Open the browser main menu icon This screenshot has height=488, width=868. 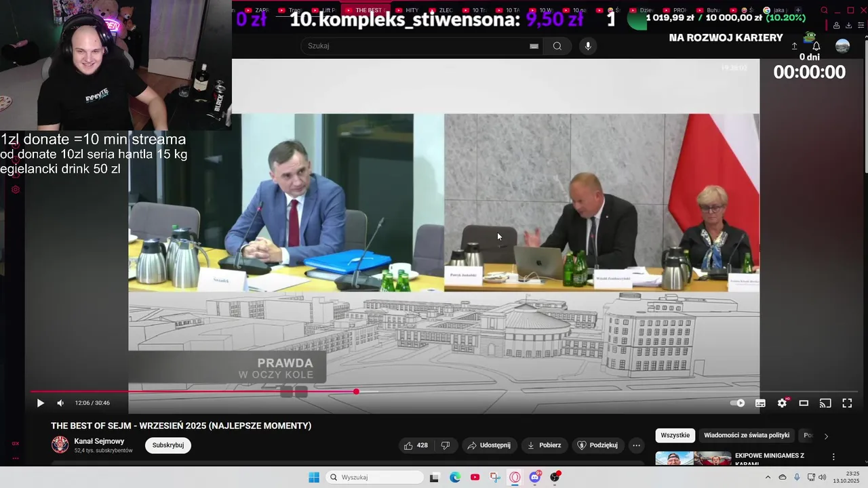coord(861,26)
